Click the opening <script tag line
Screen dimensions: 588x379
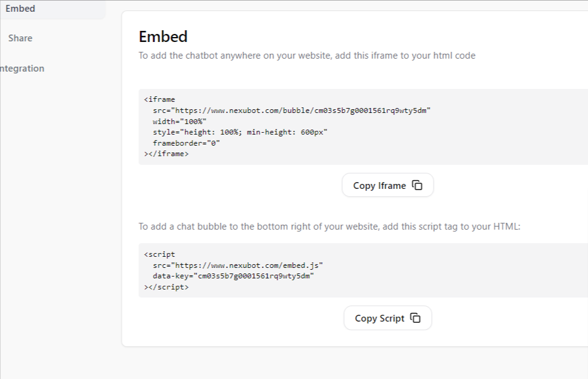point(160,254)
